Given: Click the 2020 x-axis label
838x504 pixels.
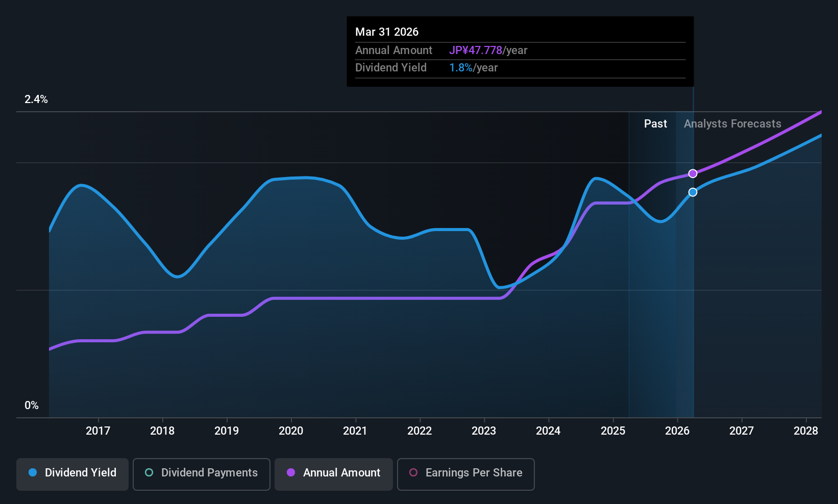Looking at the screenshot, I should pos(291,431).
